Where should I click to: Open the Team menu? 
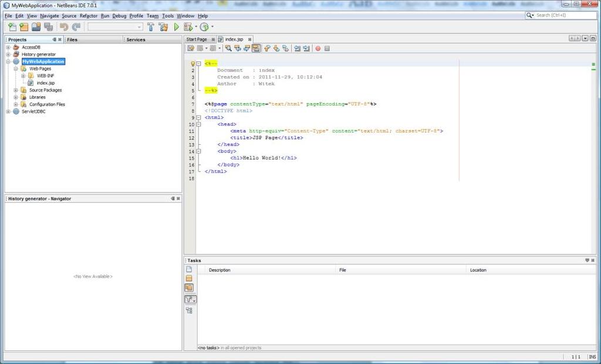tap(153, 16)
